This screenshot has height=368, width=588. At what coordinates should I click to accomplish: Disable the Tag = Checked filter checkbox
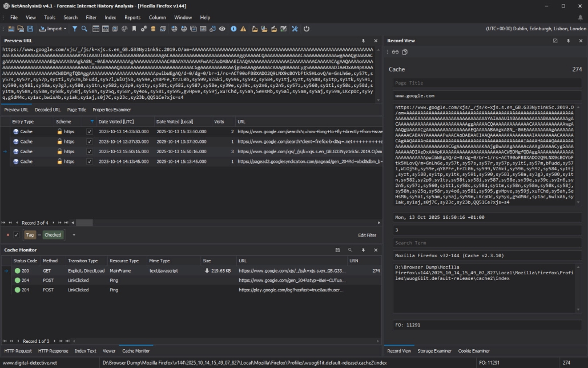[17, 235]
